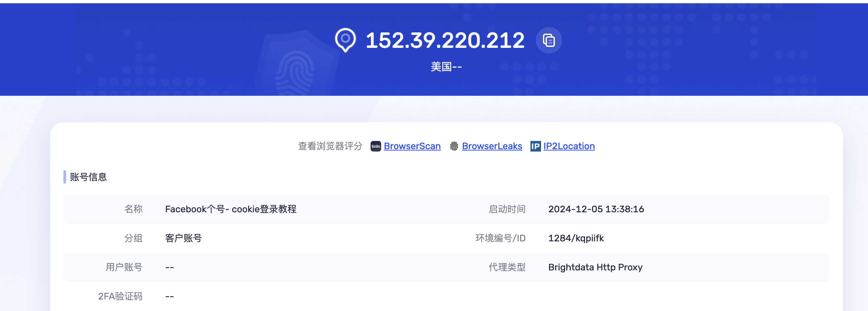Click the proxy type Brightdata Http Proxy
Image resolution: width=868 pixels, height=311 pixels.
(596, 267)
